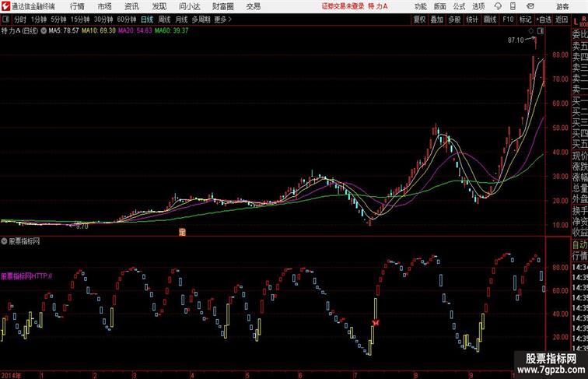Switch to the 月线 monthly tab
The height and width of the screenshot is (379, 588).
coord(181,19)
